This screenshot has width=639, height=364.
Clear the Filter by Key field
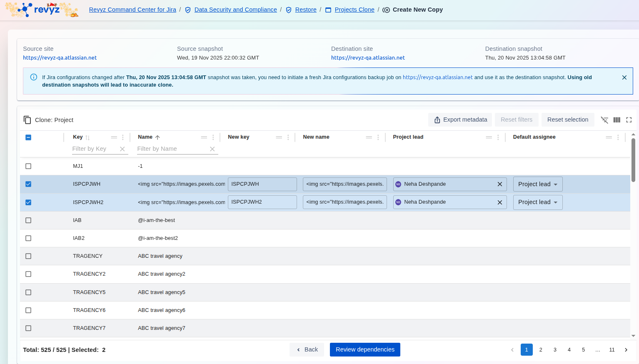click(x=122, y=149)
